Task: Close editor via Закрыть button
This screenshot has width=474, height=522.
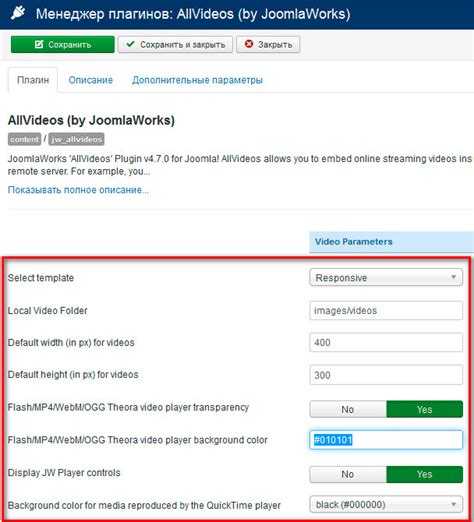Action: coord(268,44)
